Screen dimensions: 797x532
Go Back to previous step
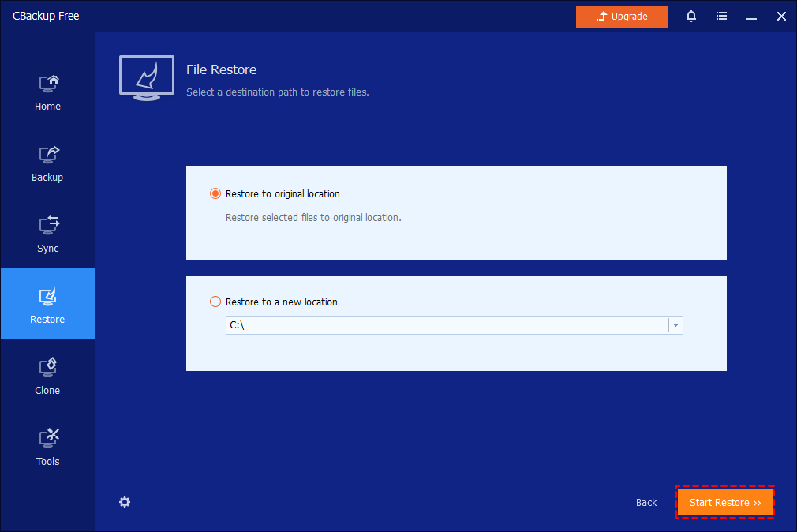coord(646,503)
